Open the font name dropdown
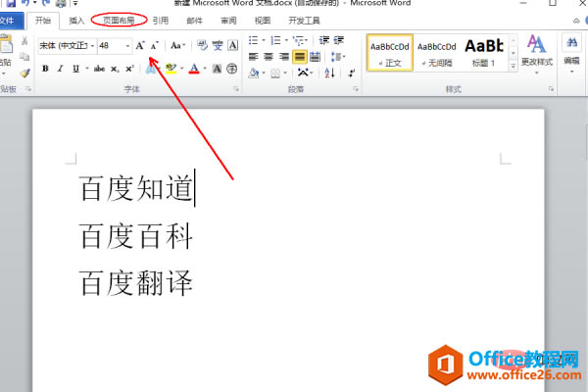This screenshot has width=588, height=392. pyautogui.click(x=92, y=46)
